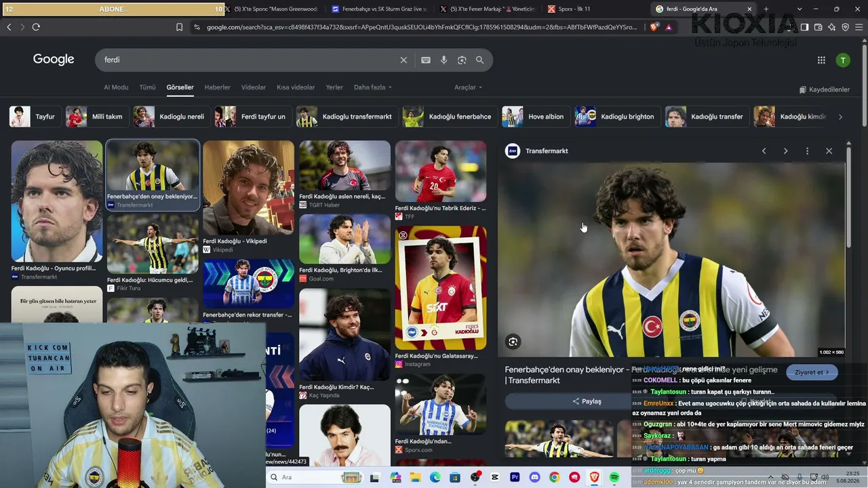Open Leo AI assistant in toolbar

(x=831, y=27)
